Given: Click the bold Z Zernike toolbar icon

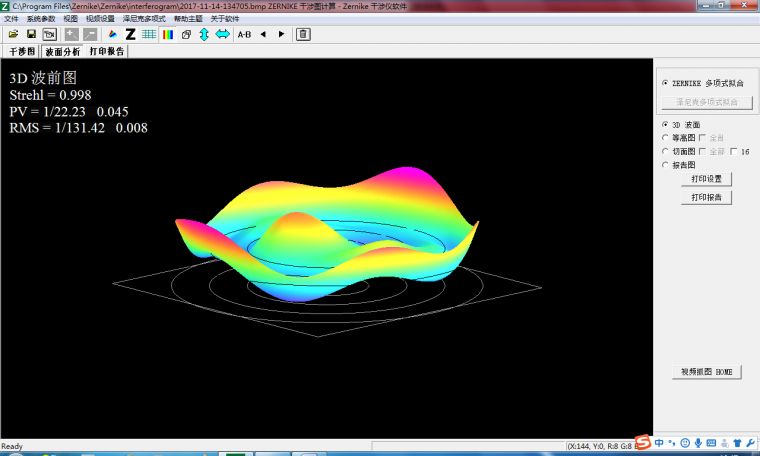Looking at the screenshot, I should (130, 34).
